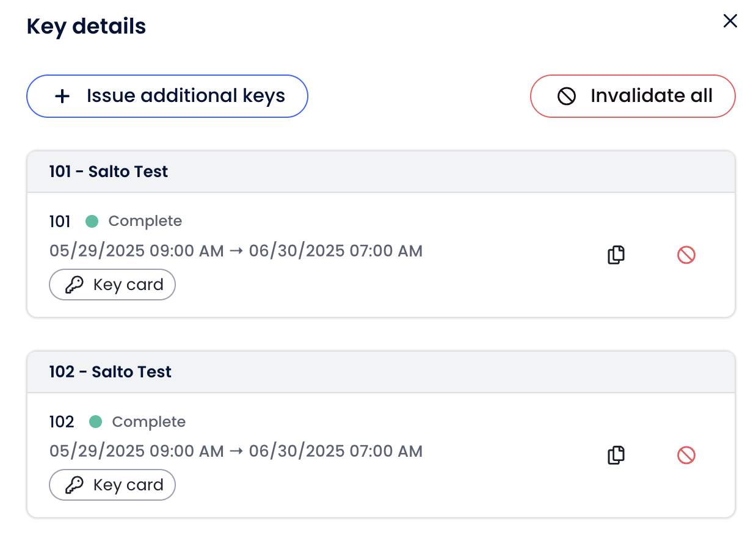The width and height of the screenshot is (756, 541).
Task: Click green Complete status dot for 102
Action: pos(95,421)
